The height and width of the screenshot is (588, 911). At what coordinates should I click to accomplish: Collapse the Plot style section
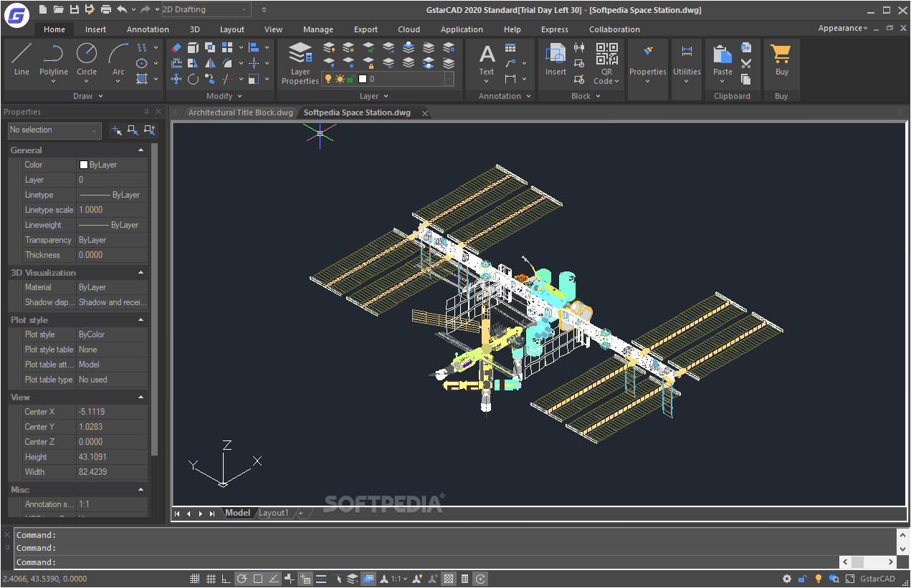140,320
